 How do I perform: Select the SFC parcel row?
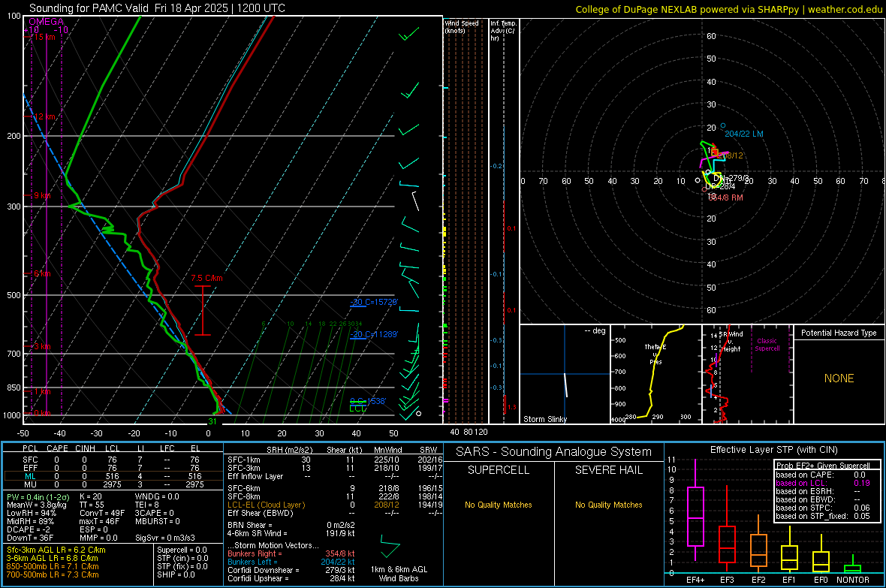(113, 460)
